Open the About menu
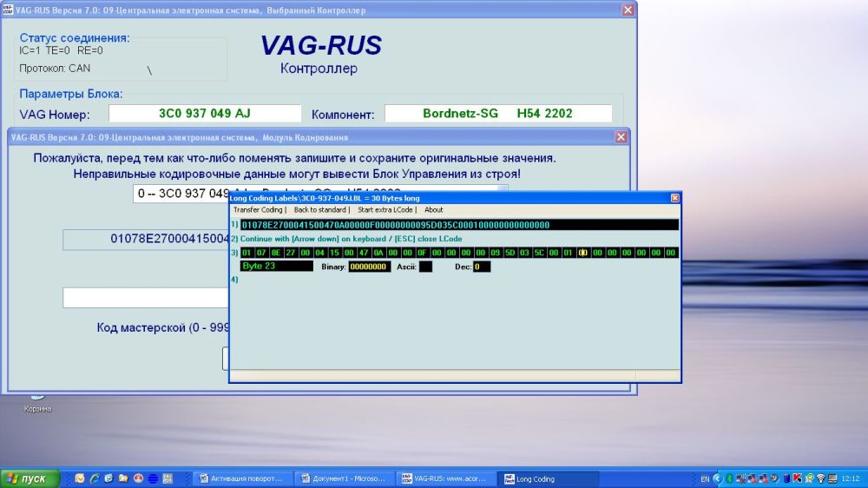This screenshot has height=488, width=868. click(434, 210)
